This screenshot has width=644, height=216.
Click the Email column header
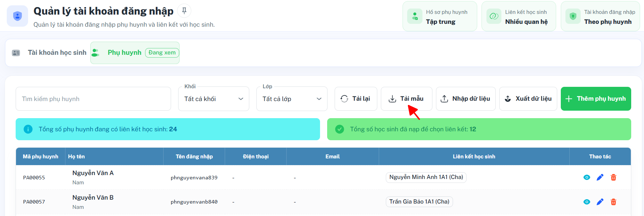coord(332,157)
